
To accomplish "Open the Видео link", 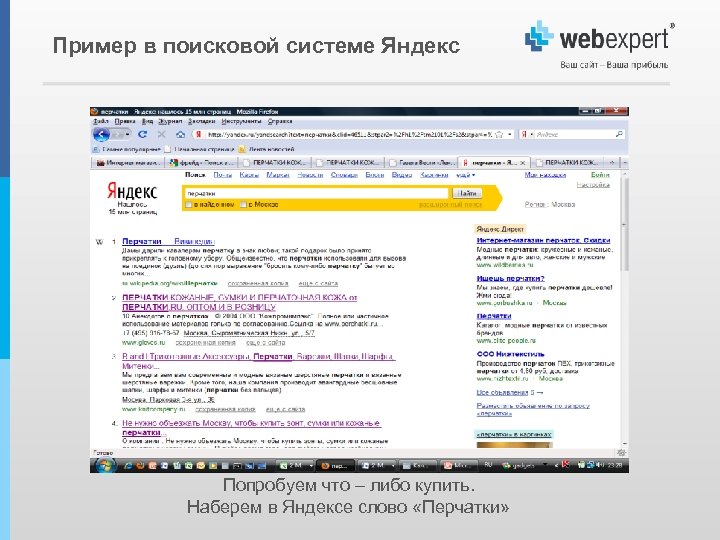I will point(402,175).
